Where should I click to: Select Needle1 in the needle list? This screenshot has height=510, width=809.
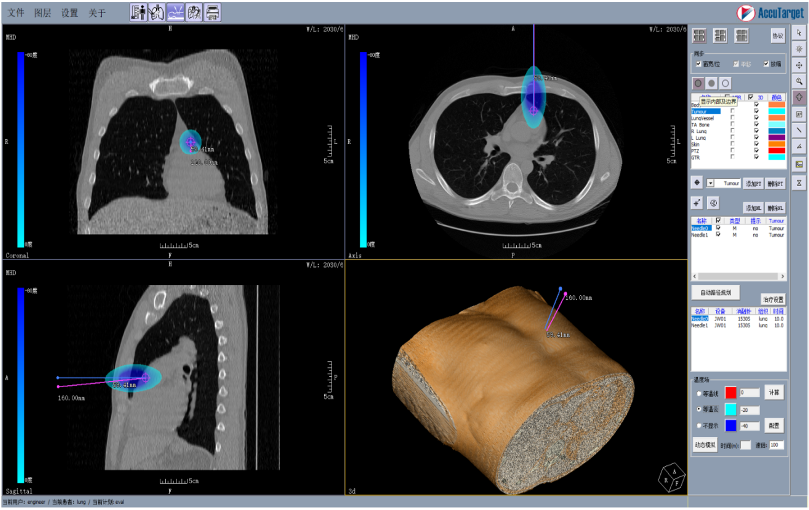click(700, 235)
